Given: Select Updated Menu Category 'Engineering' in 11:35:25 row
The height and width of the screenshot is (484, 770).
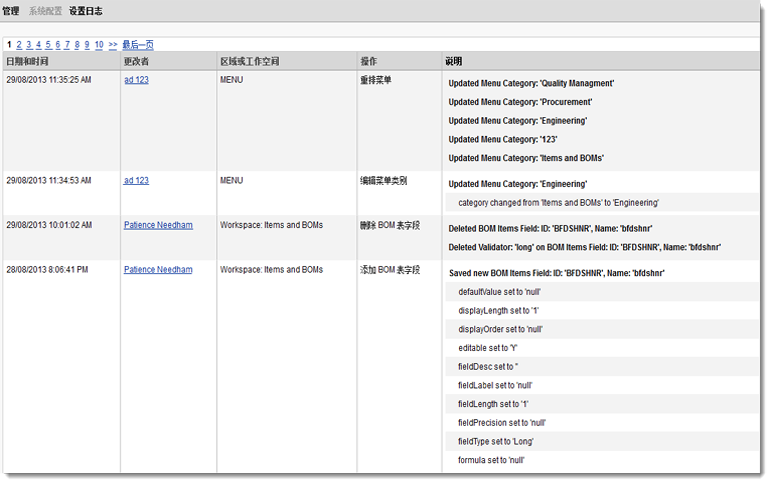Looking at the screenshot, I should coord(518,121).
